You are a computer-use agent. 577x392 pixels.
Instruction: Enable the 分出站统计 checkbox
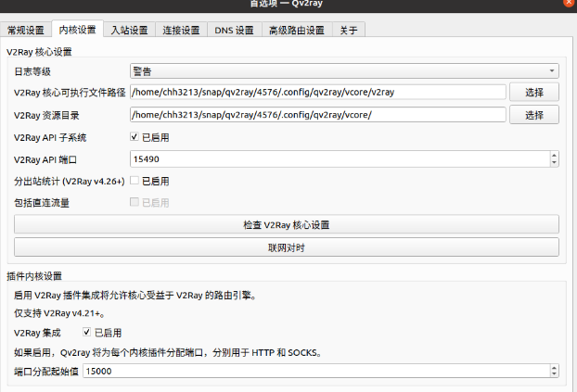coord(135,181)
